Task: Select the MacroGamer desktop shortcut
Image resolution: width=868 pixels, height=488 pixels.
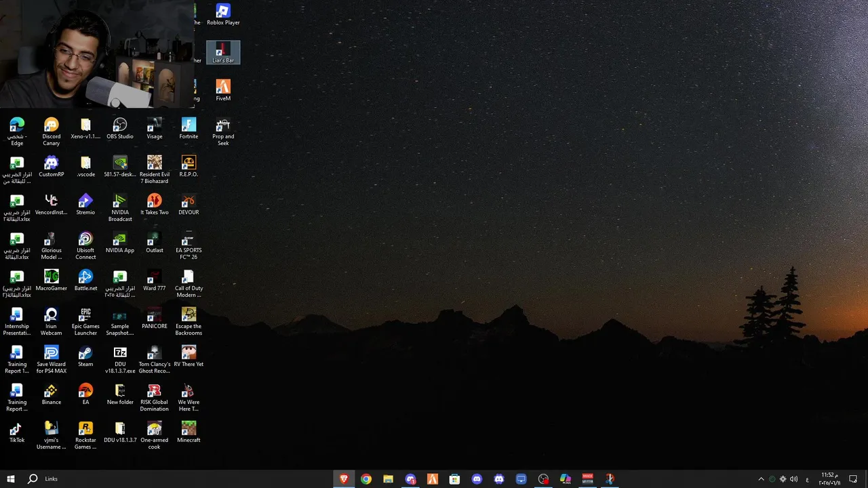Action: point(52,281)
